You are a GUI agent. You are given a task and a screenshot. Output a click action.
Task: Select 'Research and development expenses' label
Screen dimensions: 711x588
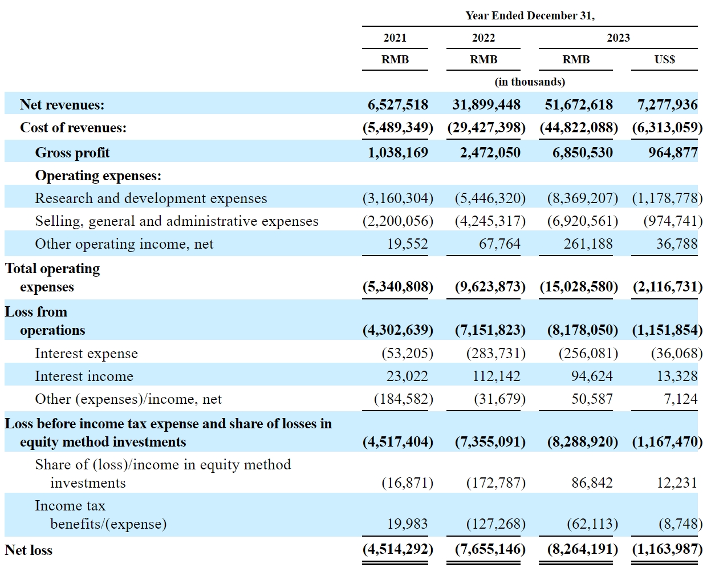pyautogui.click(x=151, y=198)
